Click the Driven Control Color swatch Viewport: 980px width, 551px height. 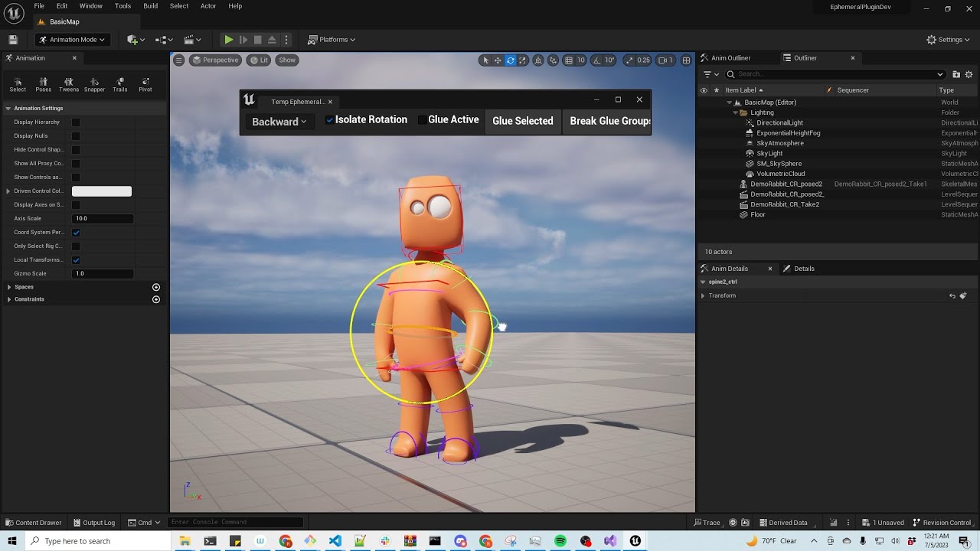click(102, 191)
